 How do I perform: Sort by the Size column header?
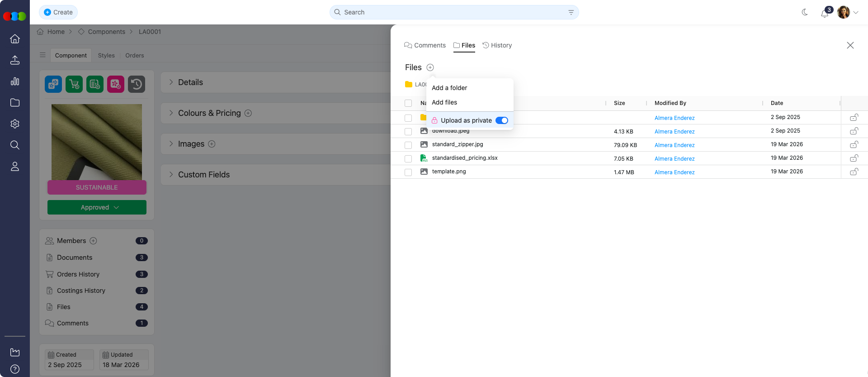pyautogui.click(x=619, y=103)
